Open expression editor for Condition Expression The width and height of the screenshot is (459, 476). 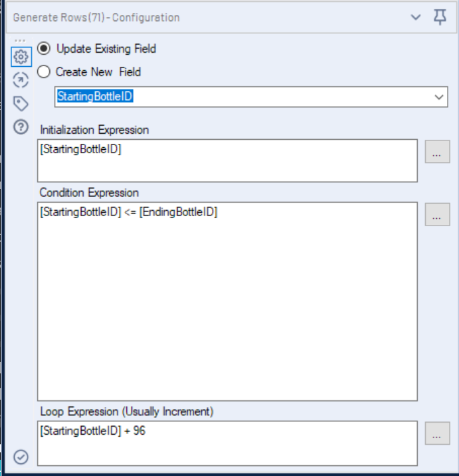click(437, 215)
